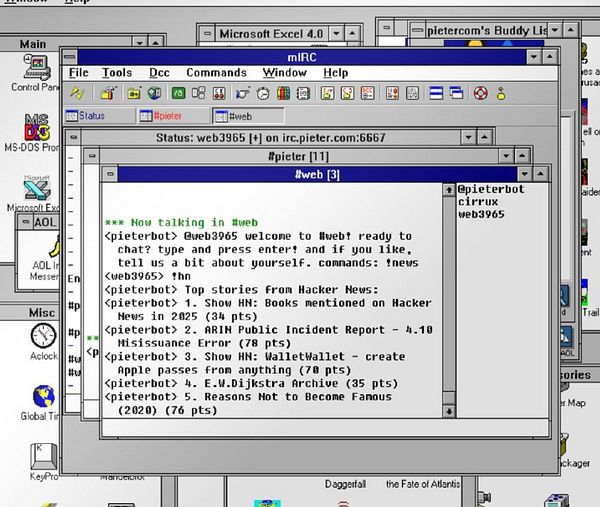
Task: Open control-menu box of the Status window
Action: [73, 138]
